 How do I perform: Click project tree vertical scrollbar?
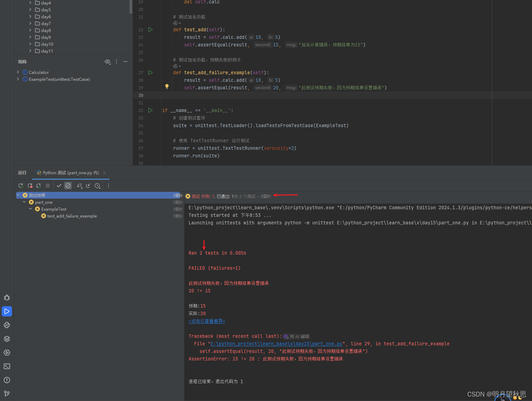131,7
